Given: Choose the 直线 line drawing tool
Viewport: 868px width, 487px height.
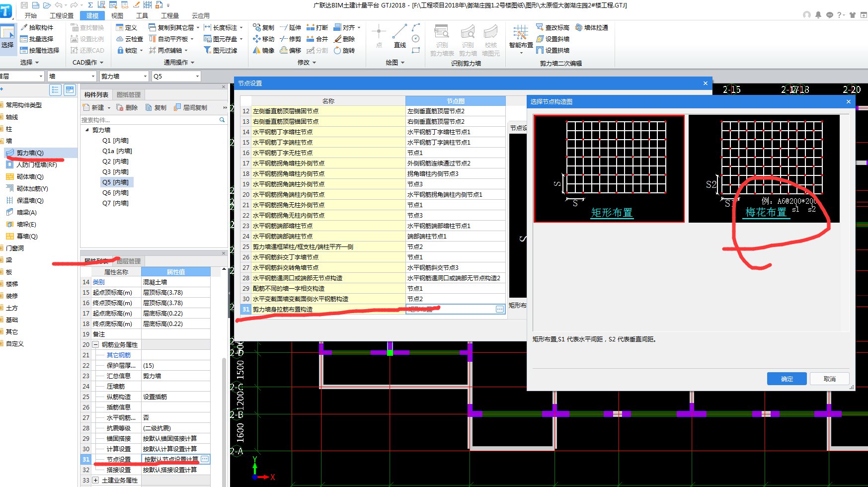Looking at the screenshot, I should pos(400,36).
